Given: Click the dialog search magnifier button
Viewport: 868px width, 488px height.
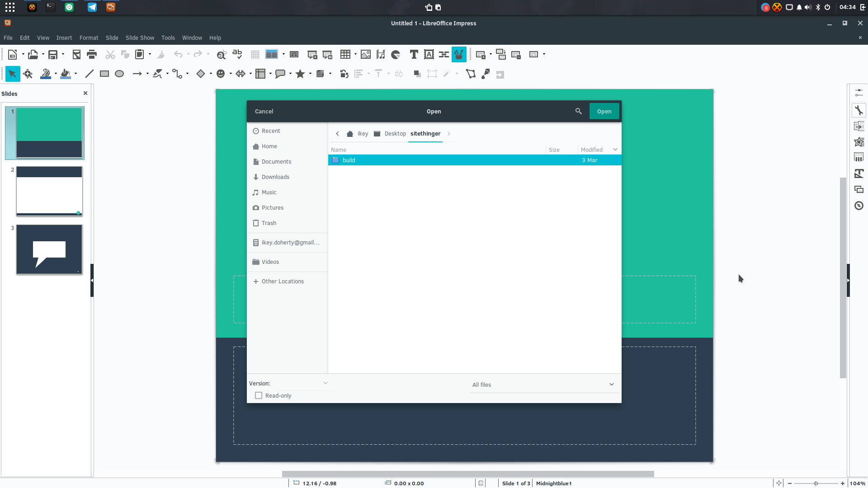Looking at the screenshot, I should (578, 111).
